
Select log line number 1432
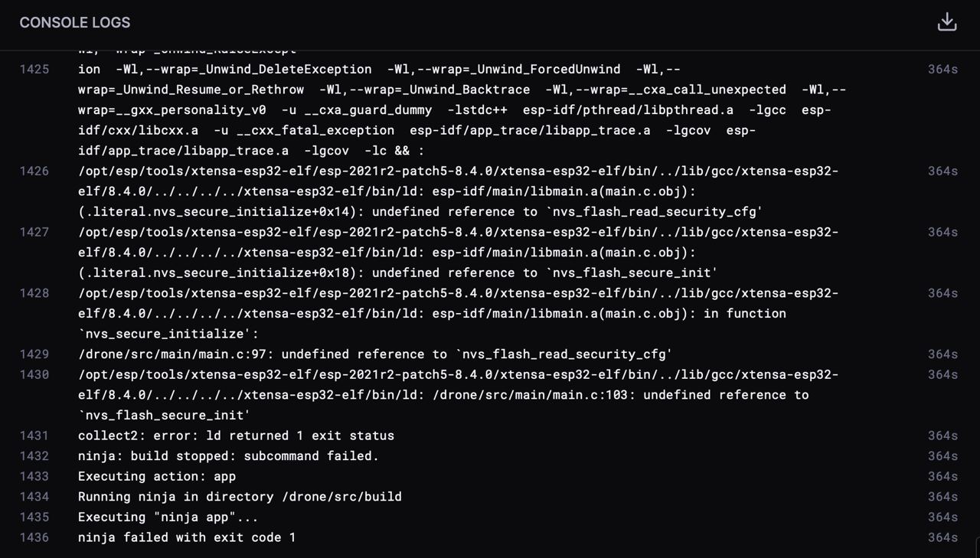pyautogui.click(x=34, y=456)
